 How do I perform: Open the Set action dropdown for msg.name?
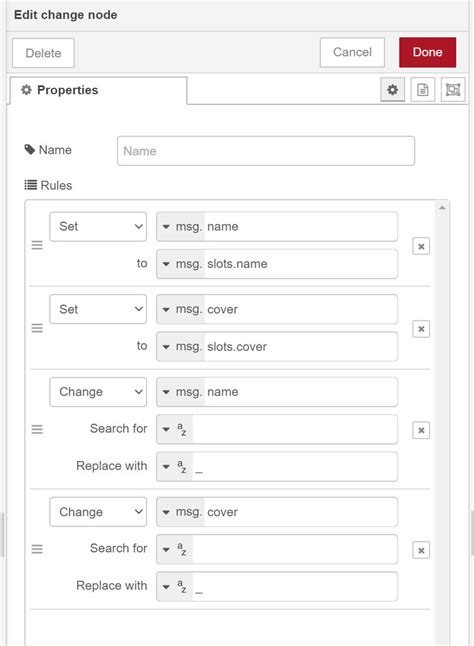coord(98,227)
